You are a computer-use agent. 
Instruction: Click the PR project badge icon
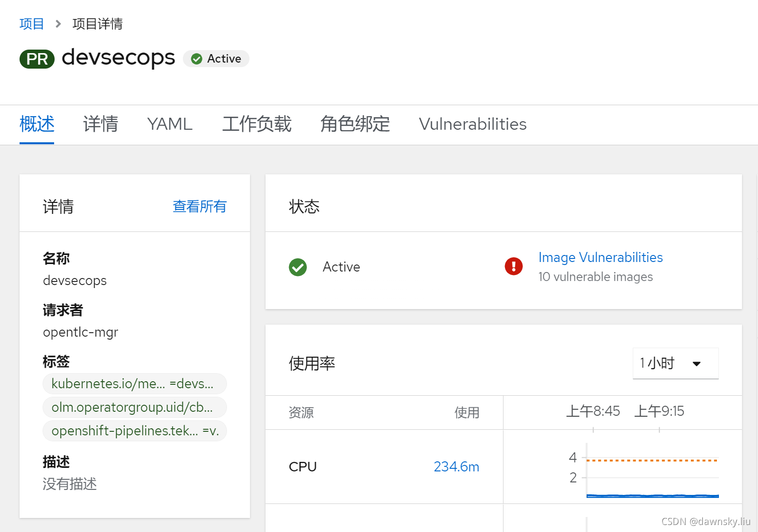pyautogui.click(x=37, y=59)
